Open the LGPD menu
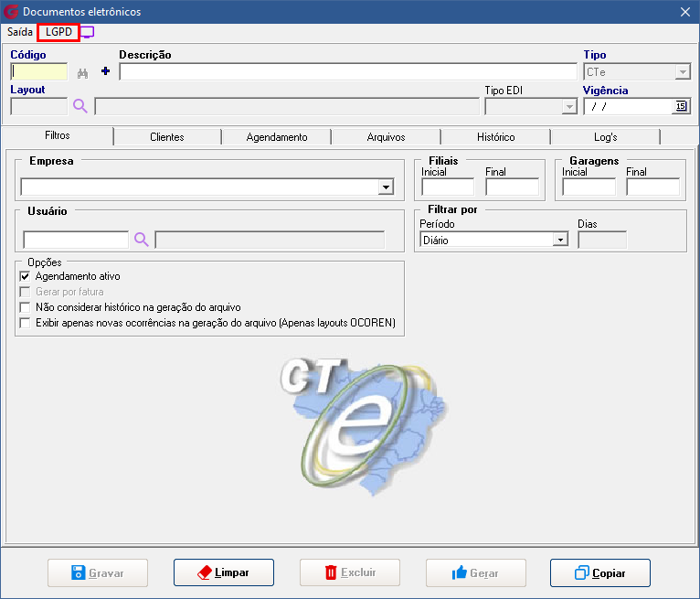The image size is (700, 599). coord(58,32)
